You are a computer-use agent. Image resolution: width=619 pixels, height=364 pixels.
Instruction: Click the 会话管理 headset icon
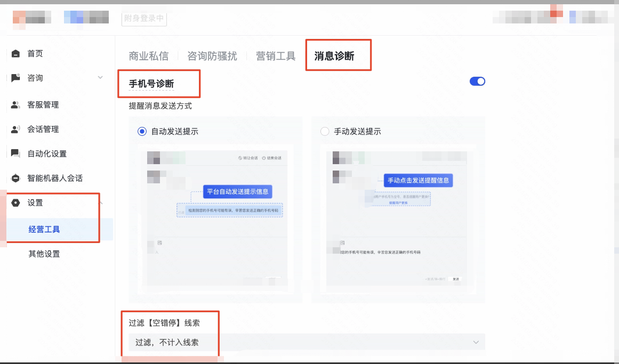click(16, 129)
